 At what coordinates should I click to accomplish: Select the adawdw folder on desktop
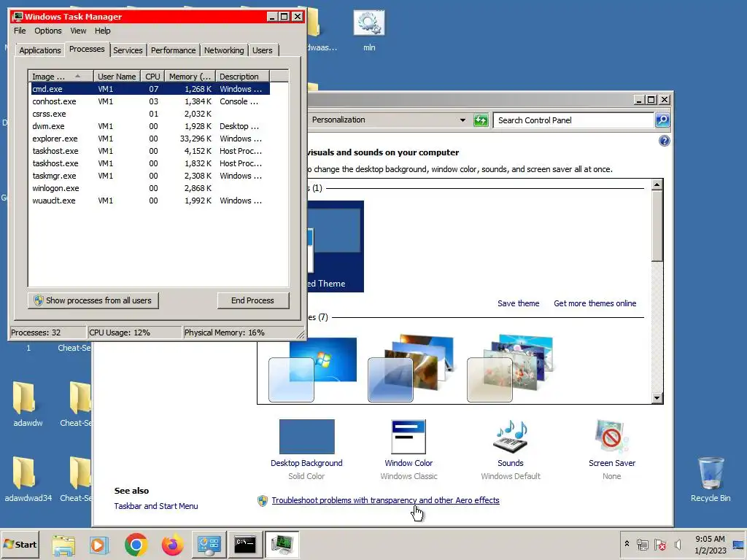28,404
